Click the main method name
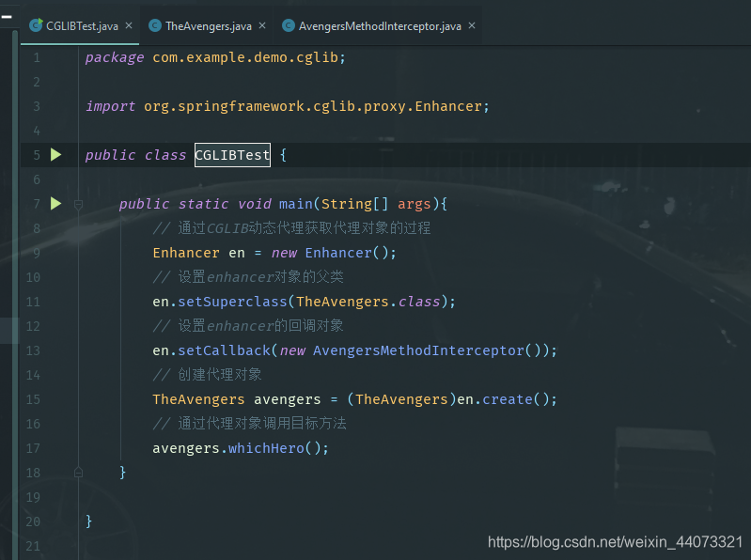This screenshot has width=751, height=560. pyautogui.click(x=295, y=204)
